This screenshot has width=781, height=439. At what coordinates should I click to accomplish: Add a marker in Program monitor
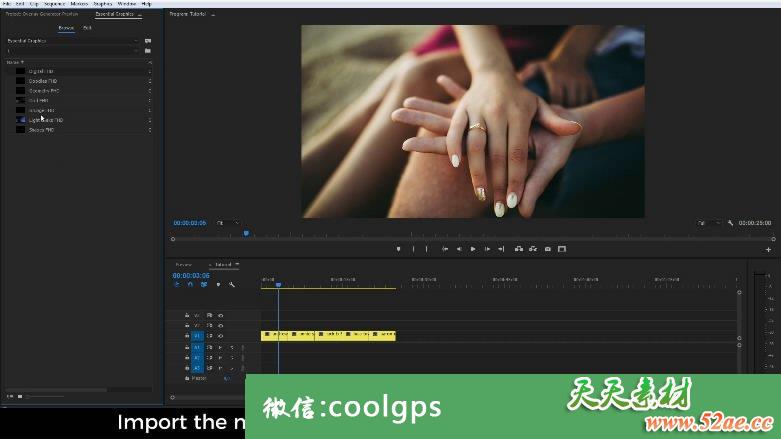point(398,249)
